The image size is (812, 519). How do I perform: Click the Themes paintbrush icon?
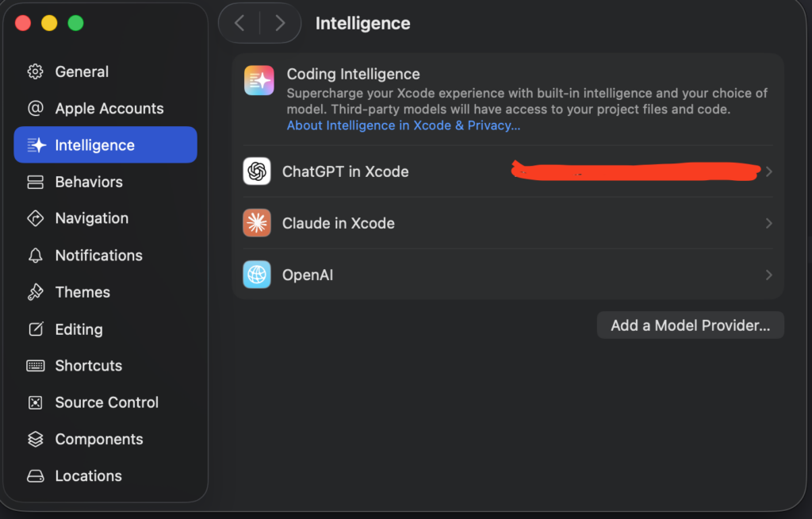coord(36,292)
